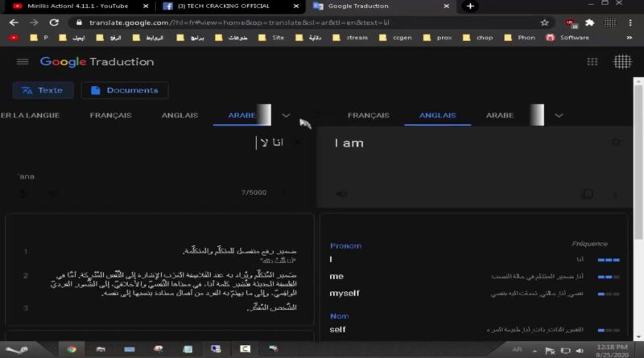Click the Google Traduction logo
The width and height of the screenshot is (644, 358).
click(x=97, y=62)
